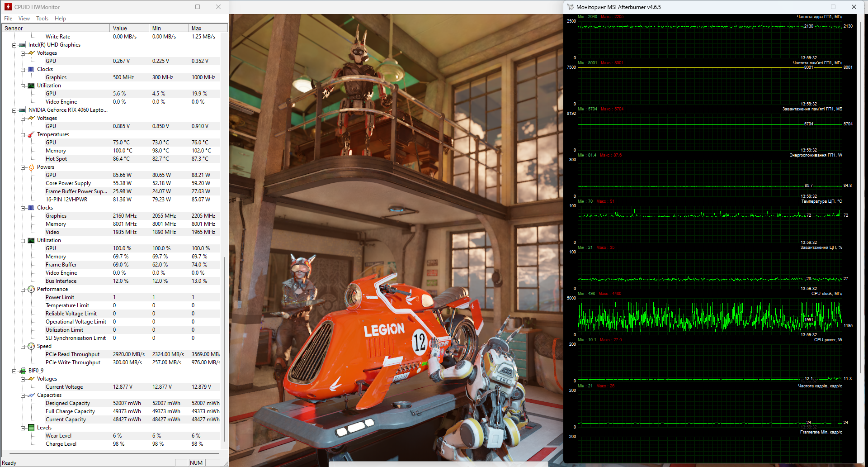The image size is (868, 467).
Task: Click the thermometer icon beside Temperatures
Action: click(x=31, y=134)
